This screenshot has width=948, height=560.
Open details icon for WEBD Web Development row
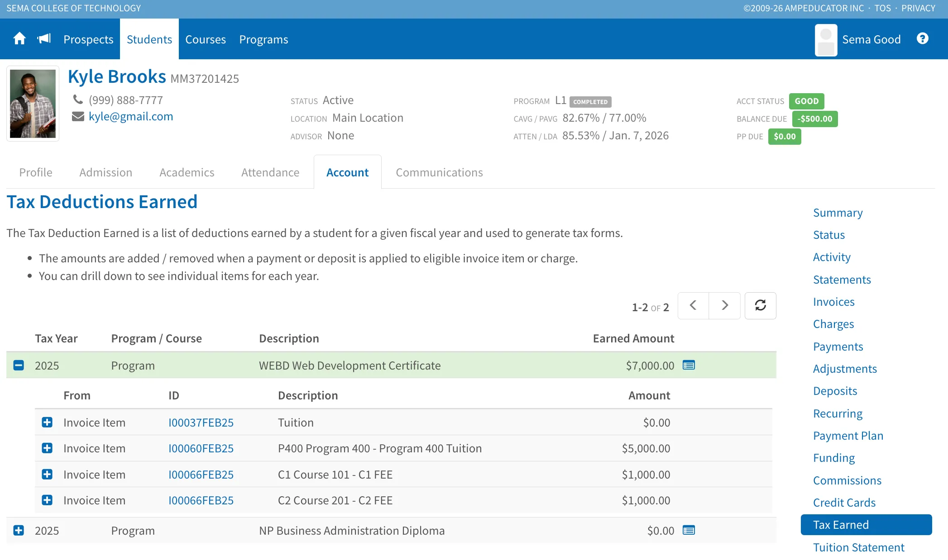[689, 365]
